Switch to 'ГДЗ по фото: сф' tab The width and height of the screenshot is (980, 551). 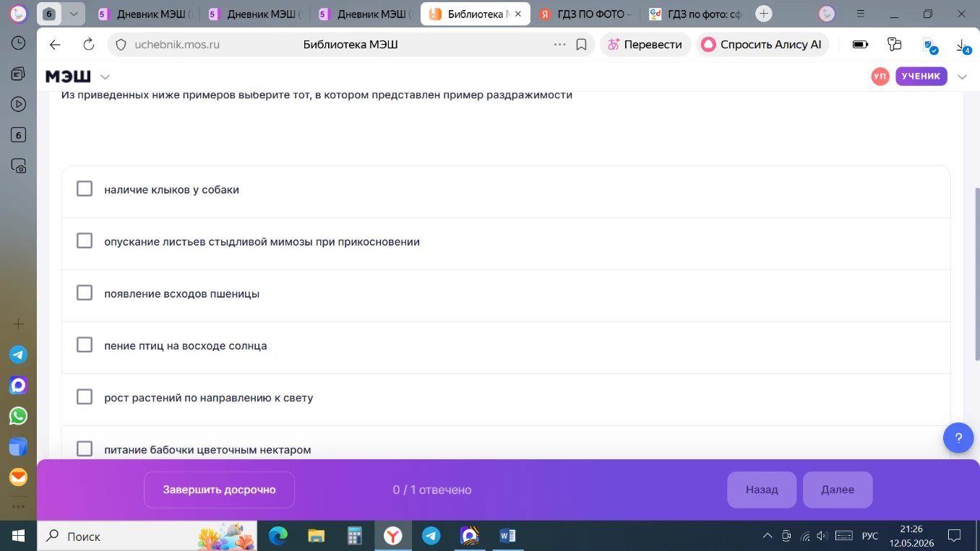pos(694,14)
